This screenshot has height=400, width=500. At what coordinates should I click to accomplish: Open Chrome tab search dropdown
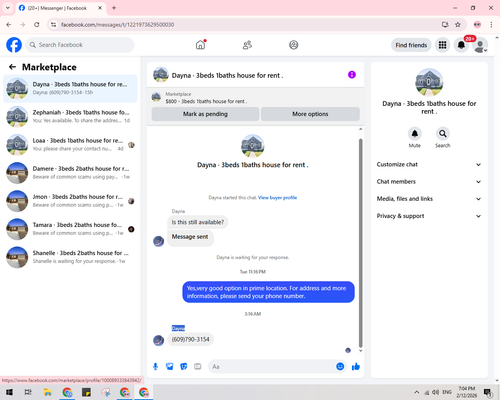point(8,8)
